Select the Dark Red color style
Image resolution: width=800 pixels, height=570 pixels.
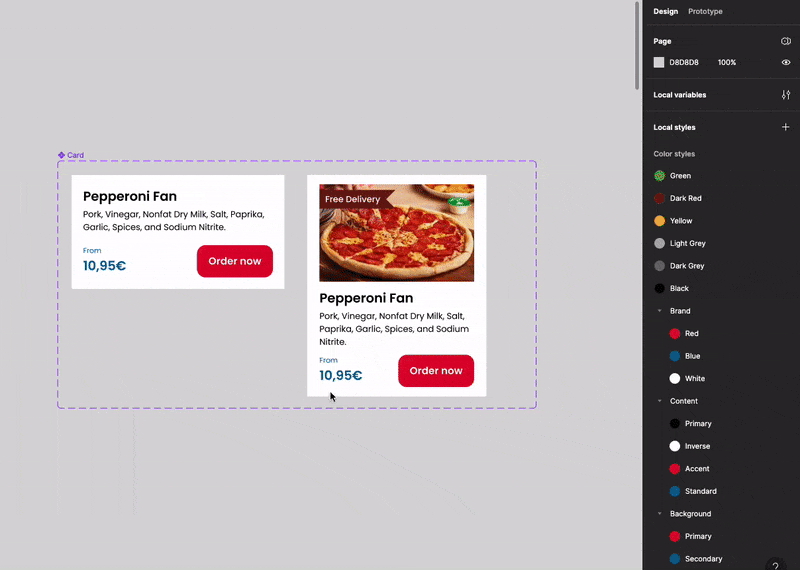tap(678, 199)
